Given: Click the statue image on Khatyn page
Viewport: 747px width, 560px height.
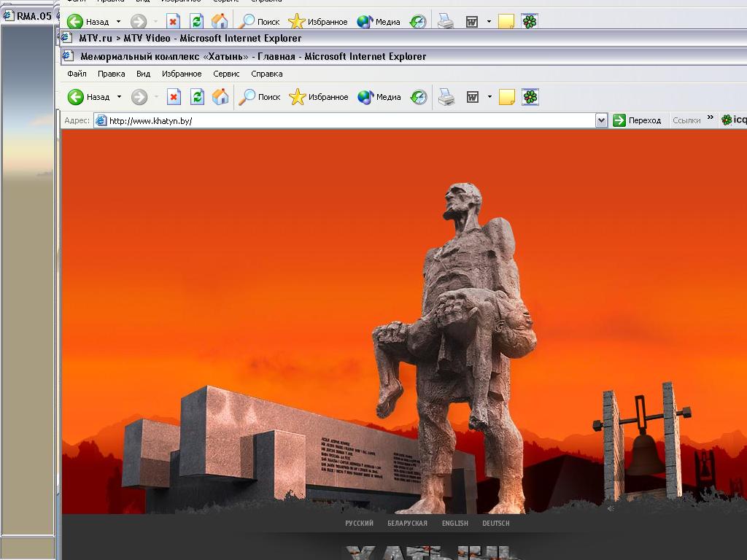Looking at the screenshot, I should 456,348.
